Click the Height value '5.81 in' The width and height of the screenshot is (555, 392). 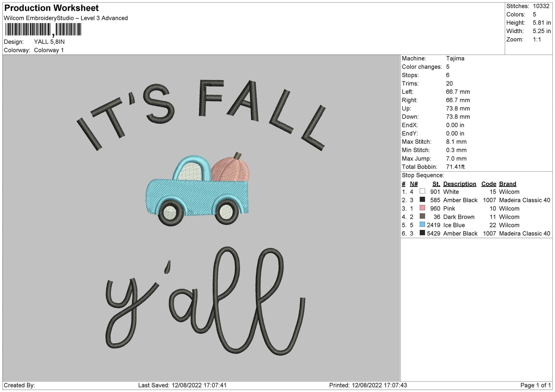click(542, 23)
